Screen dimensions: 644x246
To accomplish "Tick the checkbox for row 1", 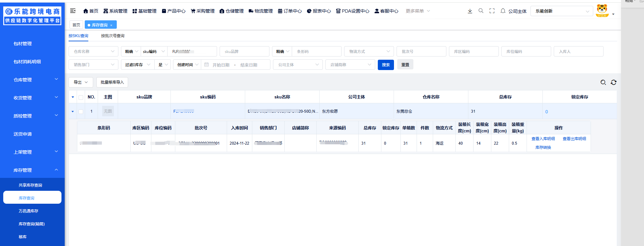I will (81, 112).
